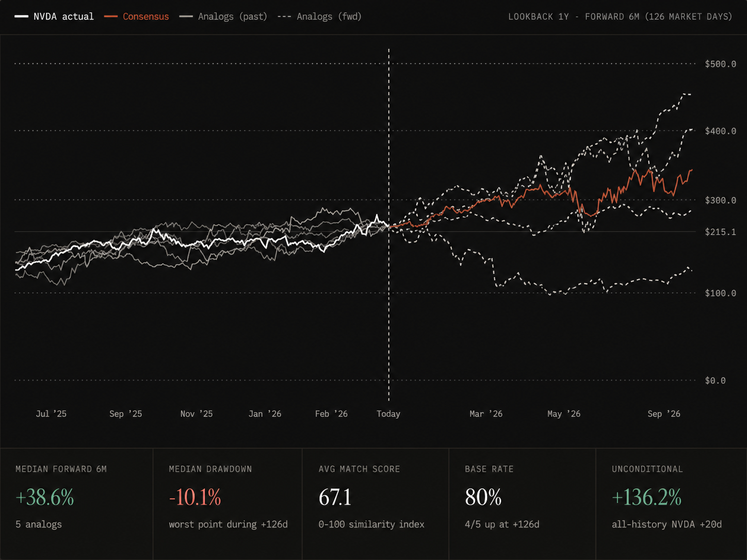747x560 pixels.
Task: Click the 'AVG MATCH SCORE' card title
Action: pos(359,469)
